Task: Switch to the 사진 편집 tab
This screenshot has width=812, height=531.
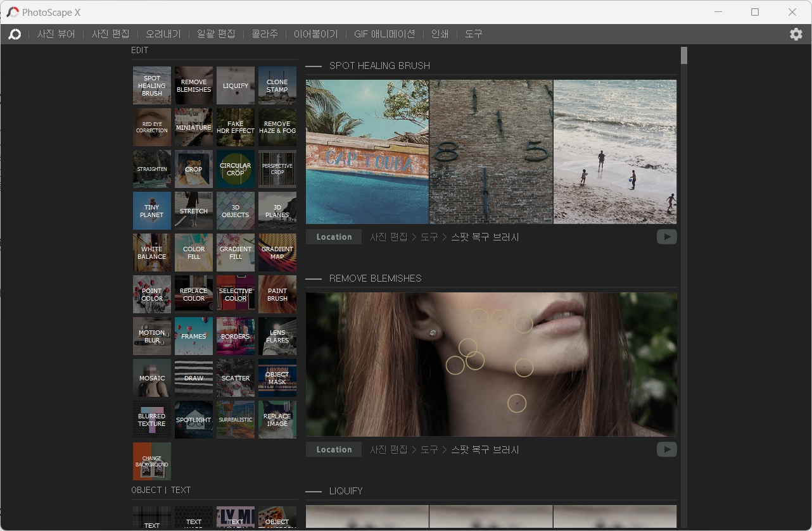Action: tap(111, 34)
